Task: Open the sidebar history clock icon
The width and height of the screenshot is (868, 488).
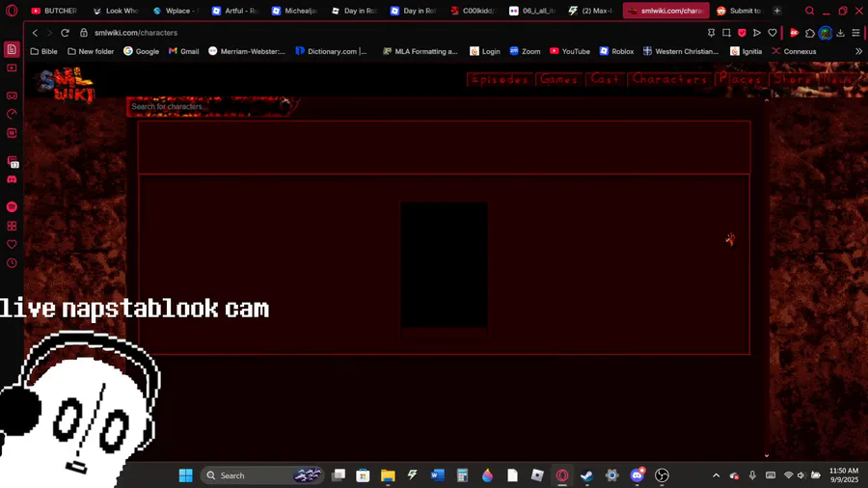Action: 12,263
